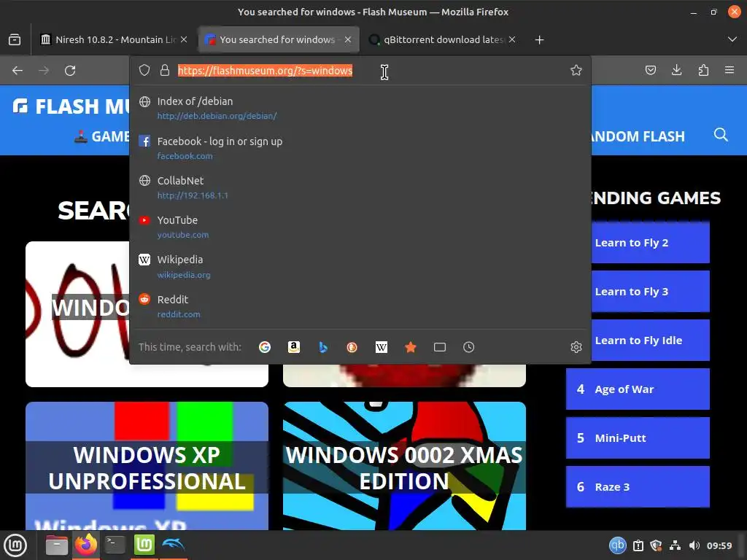This screenshot has height=560, width=747.
Task: Search with Bing this time
Action: [x=323, y=347]
